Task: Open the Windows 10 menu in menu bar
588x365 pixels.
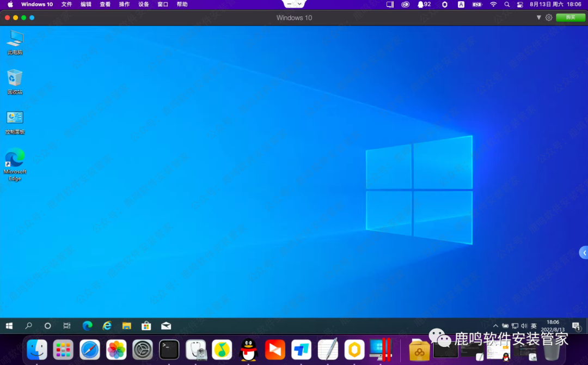Action: [x=37, y=4]
